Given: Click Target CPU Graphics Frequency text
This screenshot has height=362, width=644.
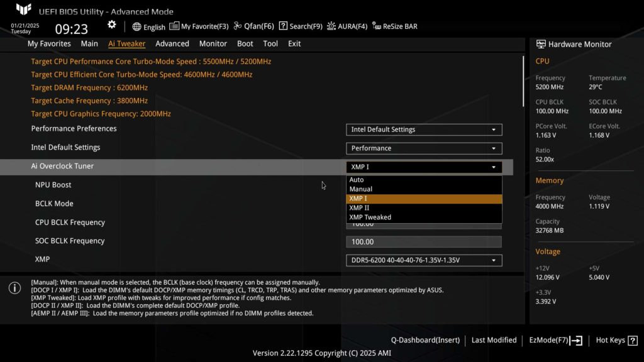Looking at the screenshot, I should point(101,114).
